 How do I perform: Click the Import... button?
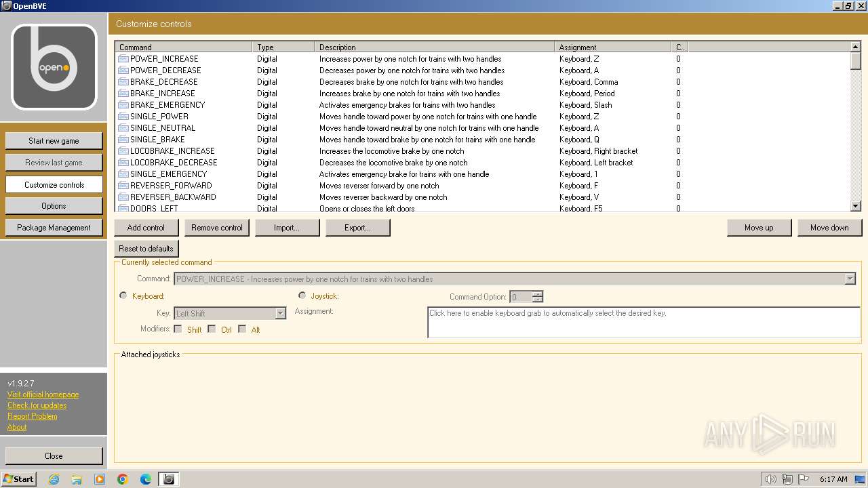click(x=288, y=228)
